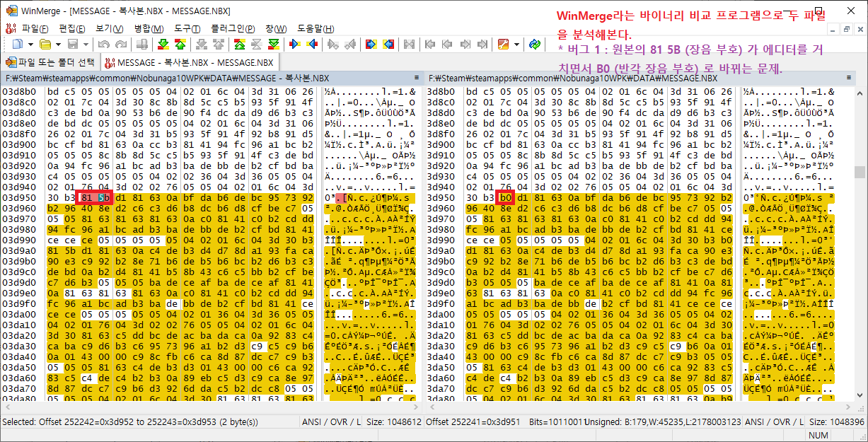Open the 파일(F) menu

pyautogui.click(x=35, y=28)
